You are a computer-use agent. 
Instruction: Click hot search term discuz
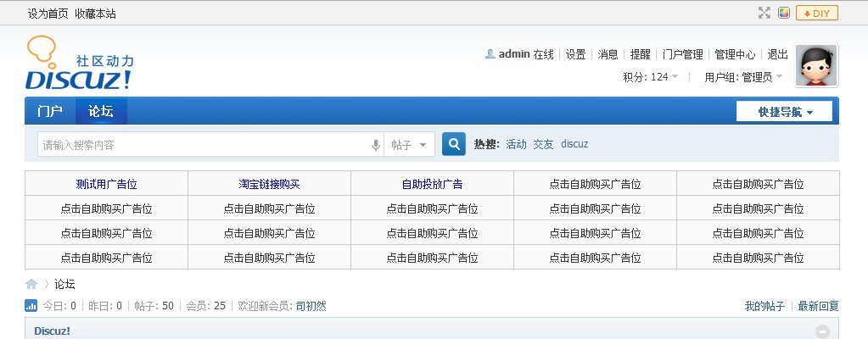click(x=574, y=144)
